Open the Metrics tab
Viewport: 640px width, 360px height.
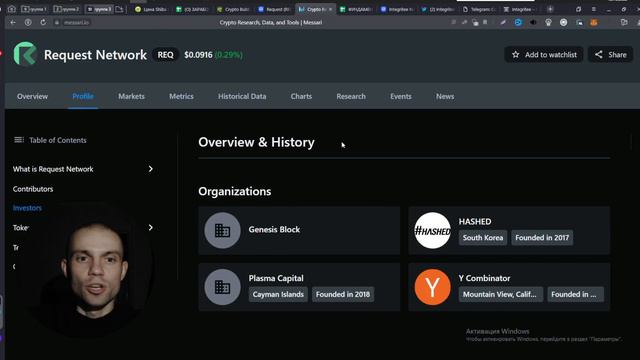coord(181,96)
